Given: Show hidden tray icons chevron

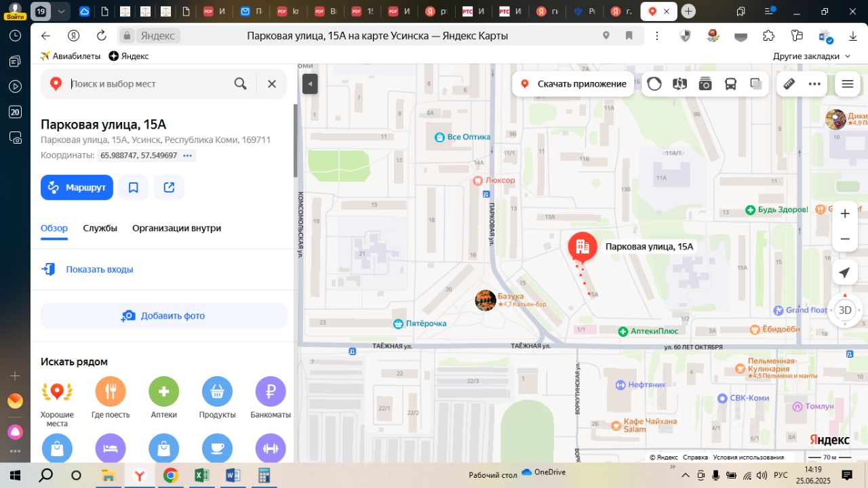Looking at the screenshot, I should [x=685, y=475].
